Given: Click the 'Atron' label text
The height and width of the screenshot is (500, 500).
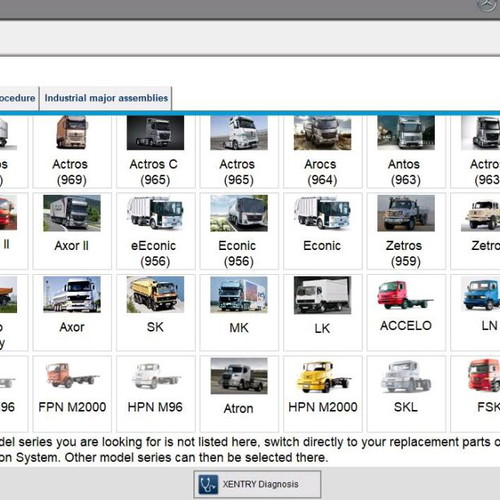Looking at the screenshot, I should [x=239, y=408].
